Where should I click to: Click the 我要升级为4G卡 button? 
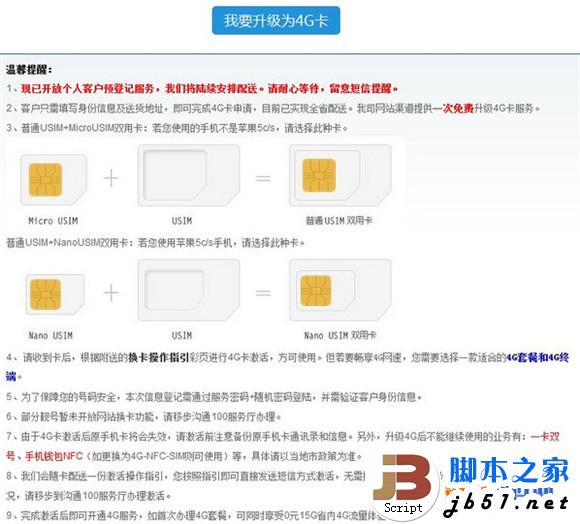click(276, 21)
